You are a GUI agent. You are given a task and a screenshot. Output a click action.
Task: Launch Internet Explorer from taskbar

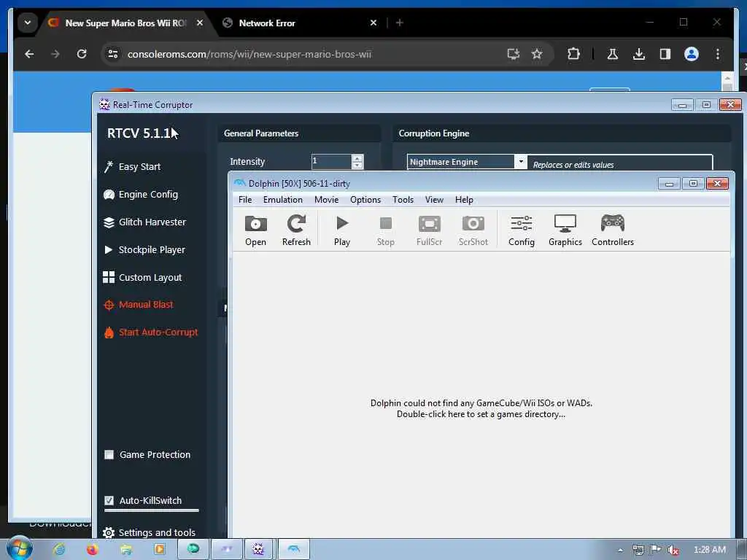[x=59, y=550]
